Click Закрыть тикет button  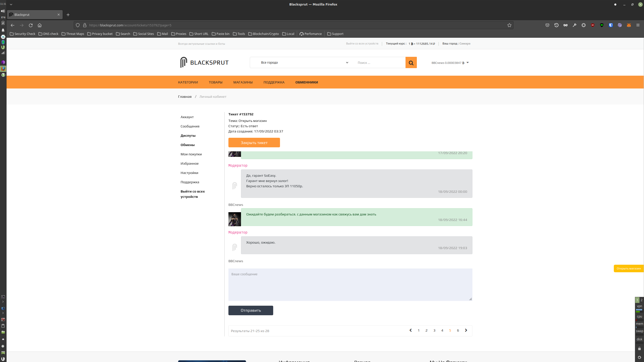pos(254,143)
